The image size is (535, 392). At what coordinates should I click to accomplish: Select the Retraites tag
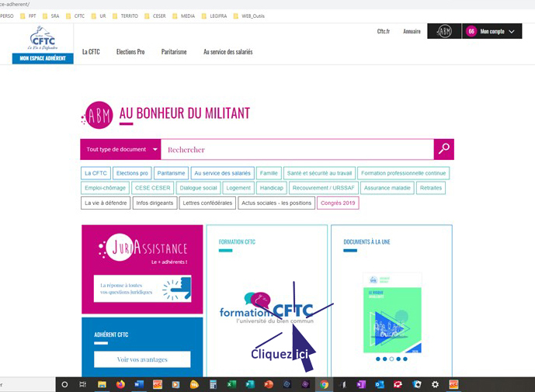point(431,188)
